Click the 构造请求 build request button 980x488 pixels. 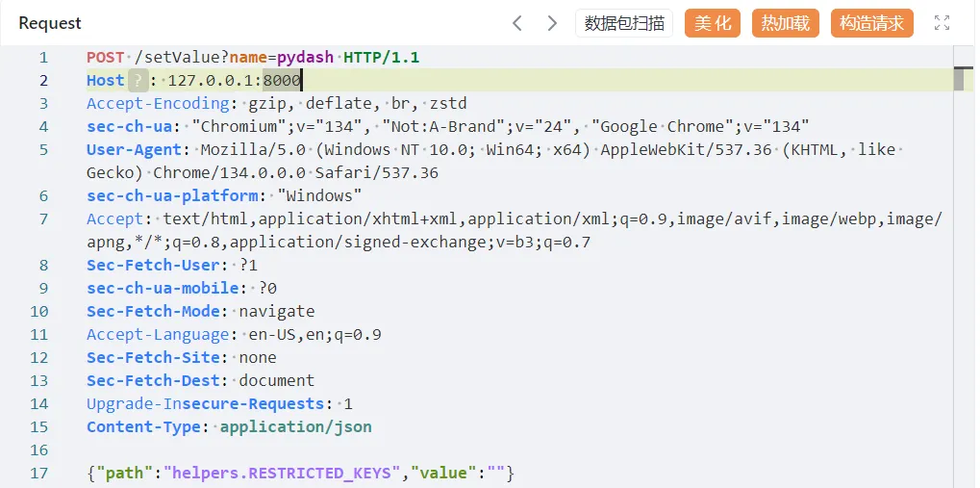pos(871,23)
